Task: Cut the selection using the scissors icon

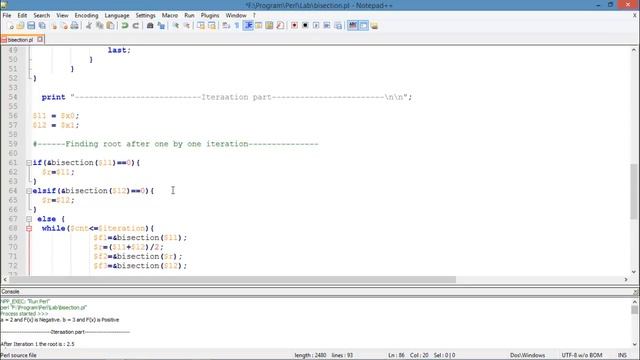Action: pyautogui.click(x=89, y=26)
